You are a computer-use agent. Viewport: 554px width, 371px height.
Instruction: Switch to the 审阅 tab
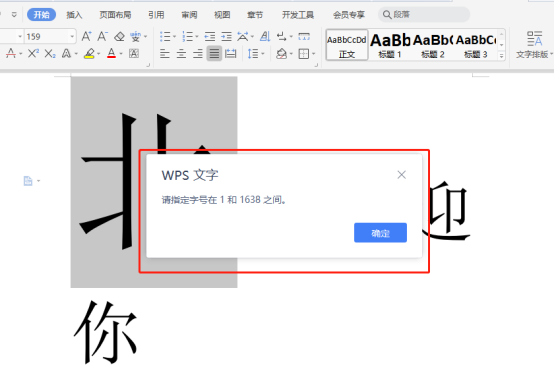click(189, 14)
